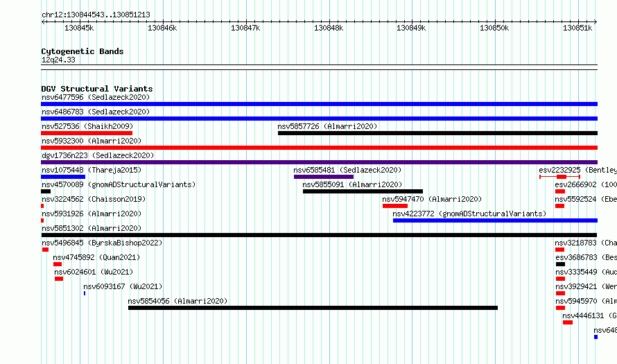The height and width of the screenshot is (364, 617).
Task: Open variant label nsv1075448 (Thareja2015)
Action: click(92, 170)
